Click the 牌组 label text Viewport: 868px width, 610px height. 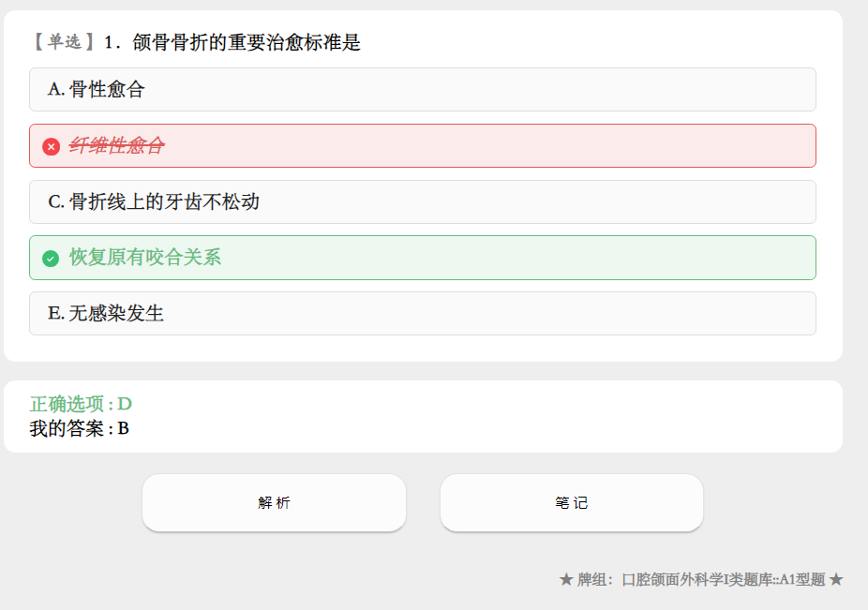591,580
